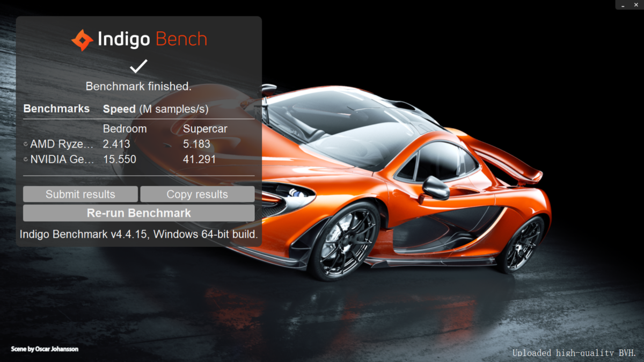Click the Bedroom column header

pyautogui.click(x=125, y=129)
